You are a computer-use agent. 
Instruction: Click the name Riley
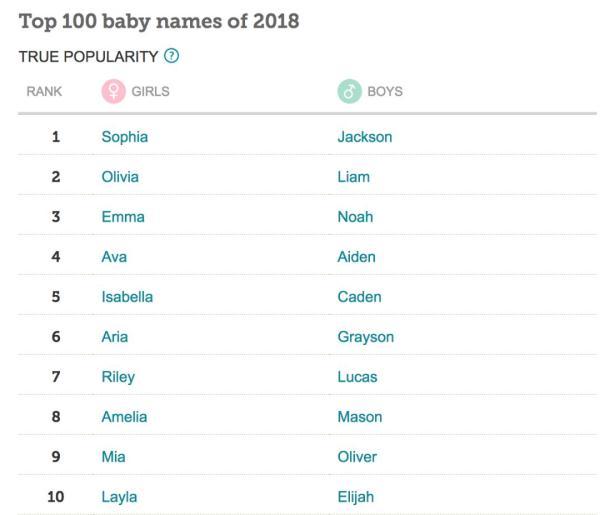[x=118, y=377]
